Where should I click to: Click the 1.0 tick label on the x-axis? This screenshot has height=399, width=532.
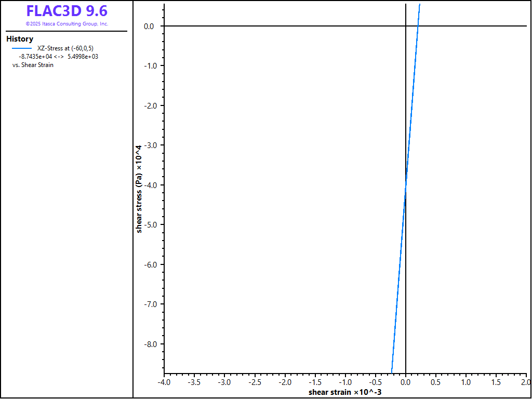[466, 382]
